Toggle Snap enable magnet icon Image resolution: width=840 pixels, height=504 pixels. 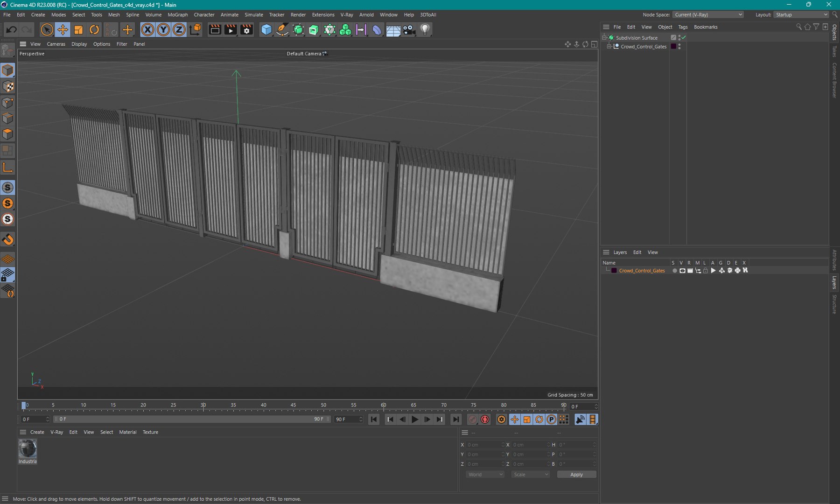[x=8, y=239]
